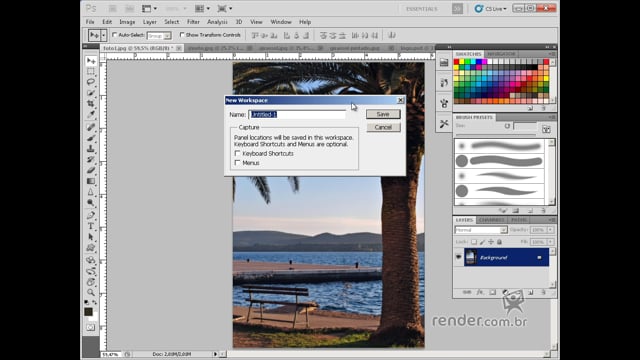This screenshot has height=360, width=640.
Task: Toggle the Auto-Select checkbox
Action: point(115,35)
